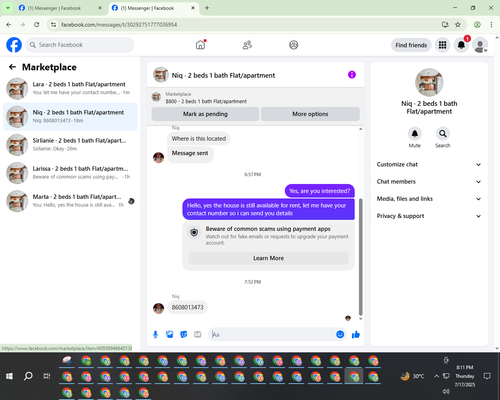Viewport: 500px width, 400px height.
Task: Open Windows taskbar search
Action: [28, 376]
